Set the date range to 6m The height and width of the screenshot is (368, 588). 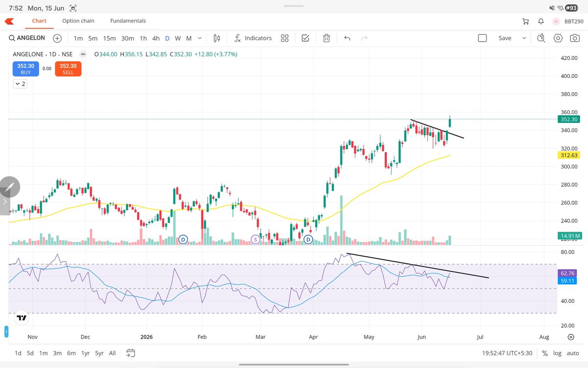(x=72, y=353)
